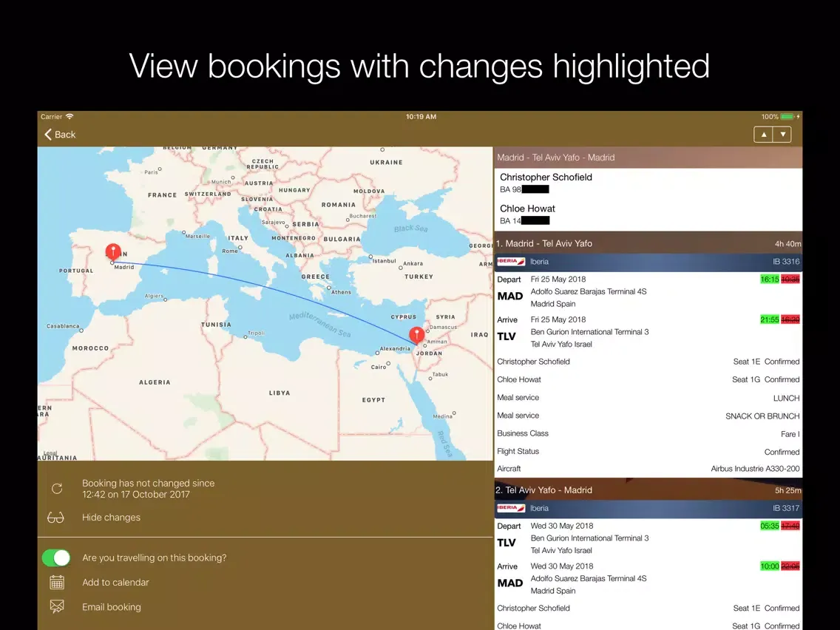Click the Business Class fare row
The width and height of the screenshot is (840, 630).
(x=648, y=433)
